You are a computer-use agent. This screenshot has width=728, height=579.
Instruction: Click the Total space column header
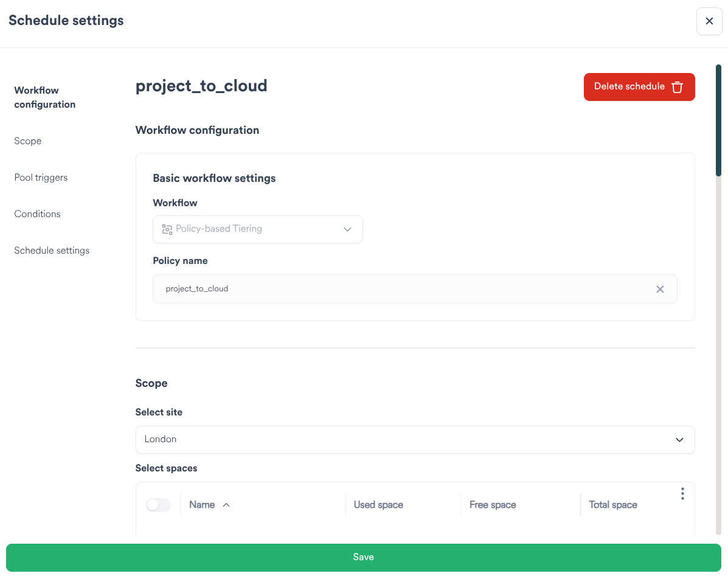click(x=613, y=505)
